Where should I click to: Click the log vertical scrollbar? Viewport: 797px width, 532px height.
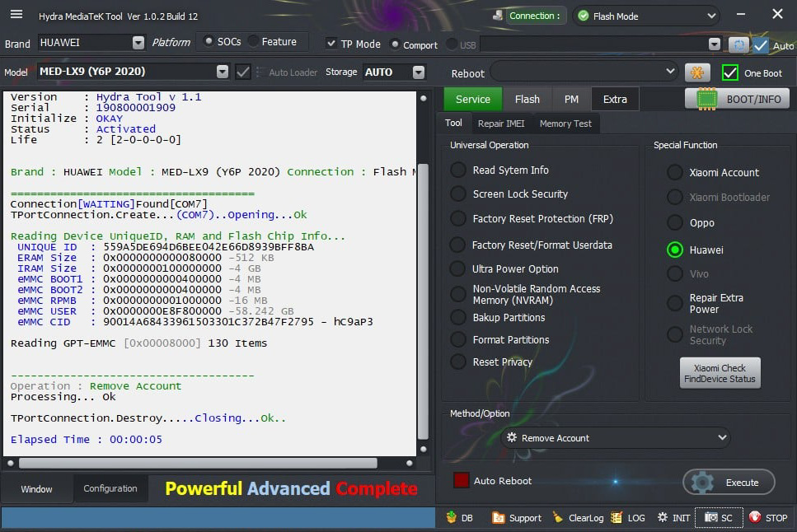click(x=423, y=301)
